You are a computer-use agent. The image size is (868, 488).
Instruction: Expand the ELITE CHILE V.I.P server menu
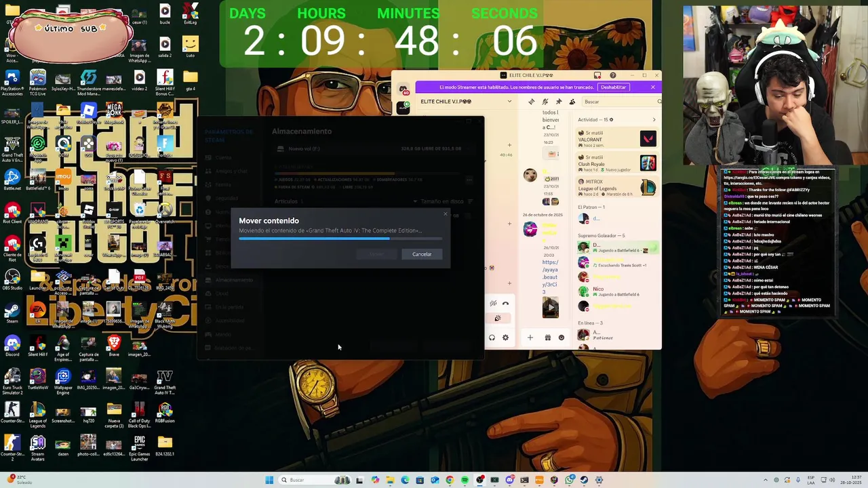click(x=509, y=102)
